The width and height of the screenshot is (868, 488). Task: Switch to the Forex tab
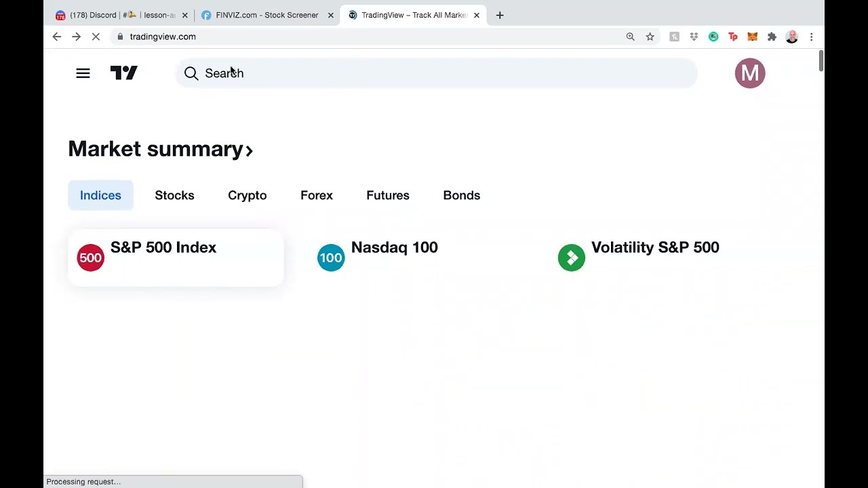[x=317, y=195]
